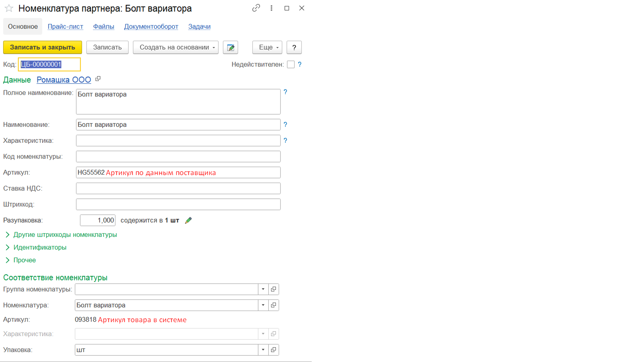Click the Артикул field with HG55562

coord(178,173)
